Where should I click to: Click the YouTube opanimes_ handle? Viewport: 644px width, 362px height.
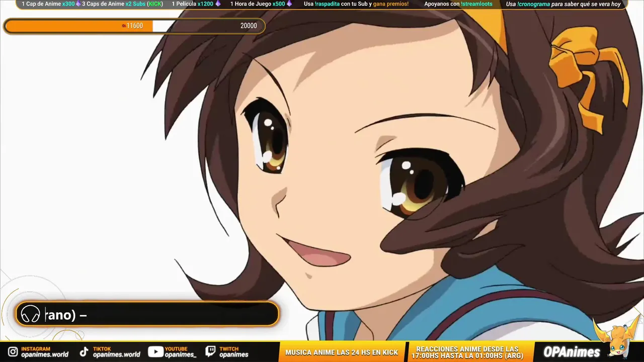click(181, 354)
